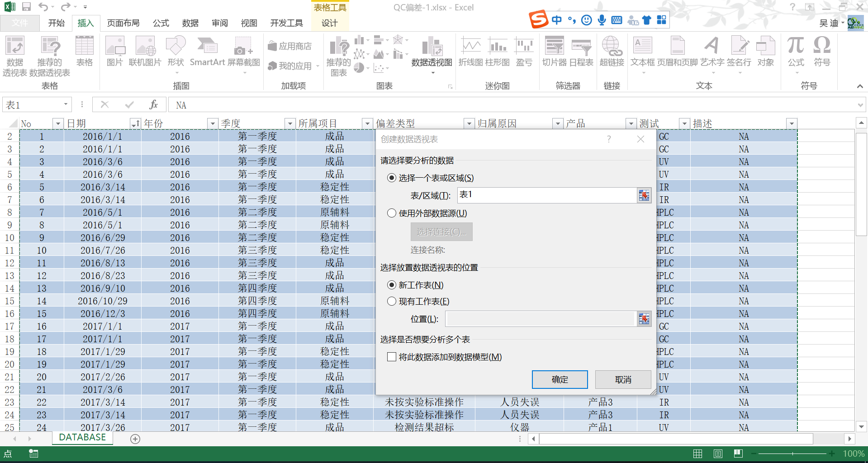Open the 季度 column filter dropdown
The image size is (868, 463).
point(290,123)
